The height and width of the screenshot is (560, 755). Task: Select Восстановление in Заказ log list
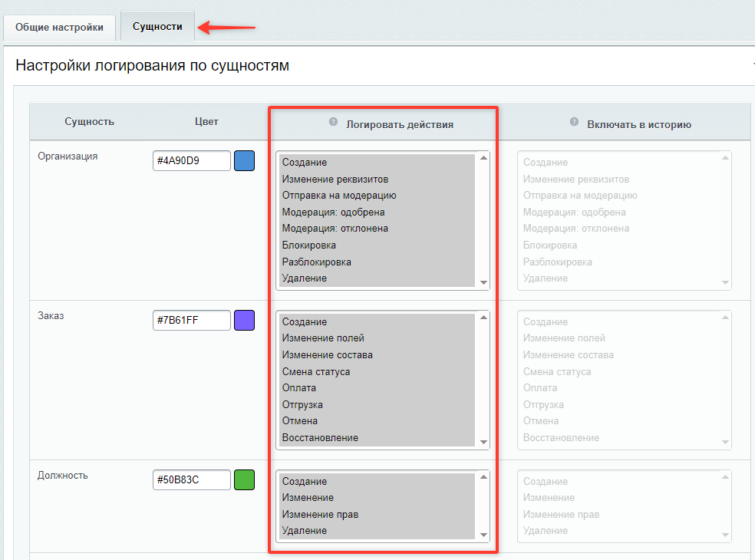click(377, 438)
